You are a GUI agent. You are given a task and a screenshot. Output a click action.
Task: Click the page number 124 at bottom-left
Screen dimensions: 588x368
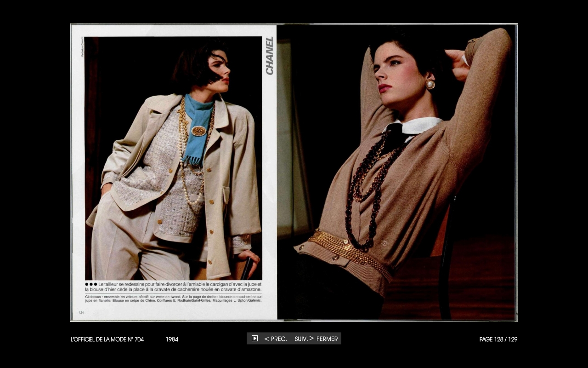pyautogui.click(x=81, y=312)
